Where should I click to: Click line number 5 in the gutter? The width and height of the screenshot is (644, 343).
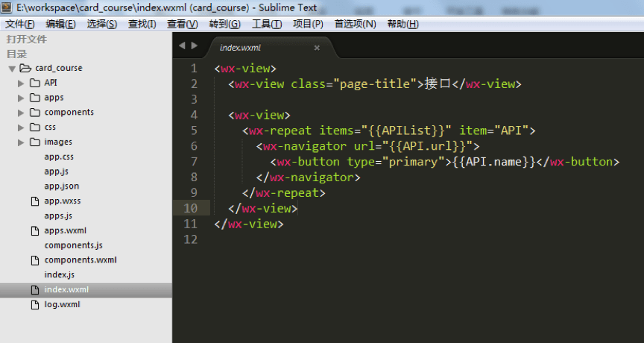194,131
